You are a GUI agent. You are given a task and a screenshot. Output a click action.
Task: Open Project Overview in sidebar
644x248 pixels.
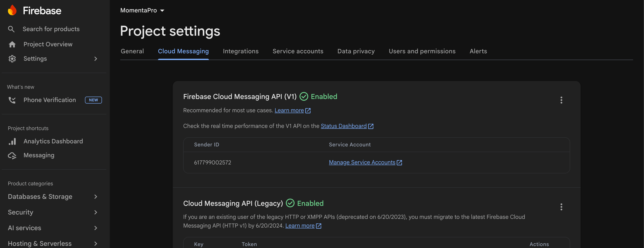click(x=48, y=44)
